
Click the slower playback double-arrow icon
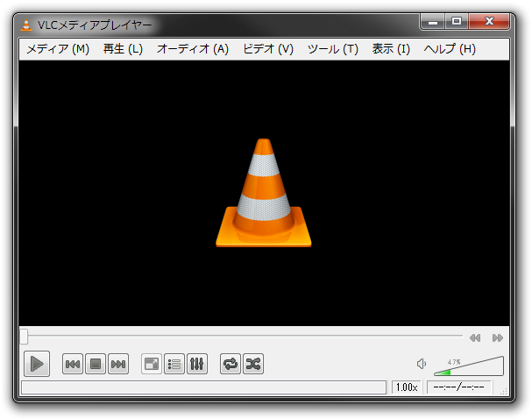(475, 337)
